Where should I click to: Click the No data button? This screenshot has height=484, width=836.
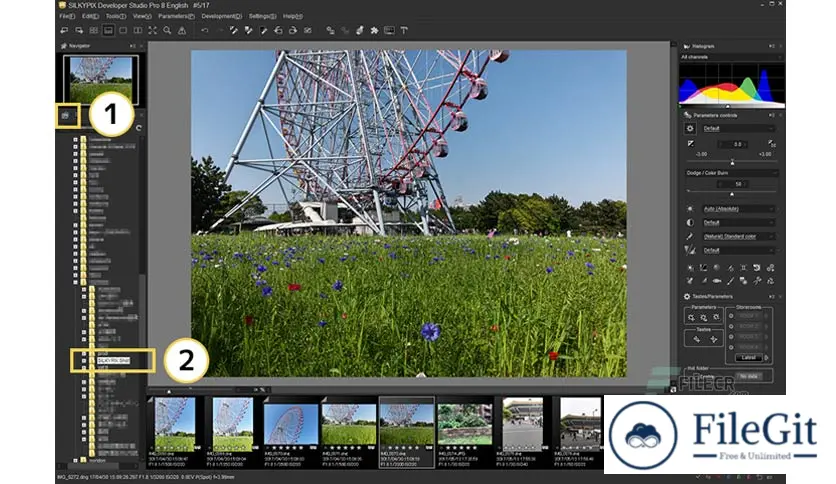749,376
